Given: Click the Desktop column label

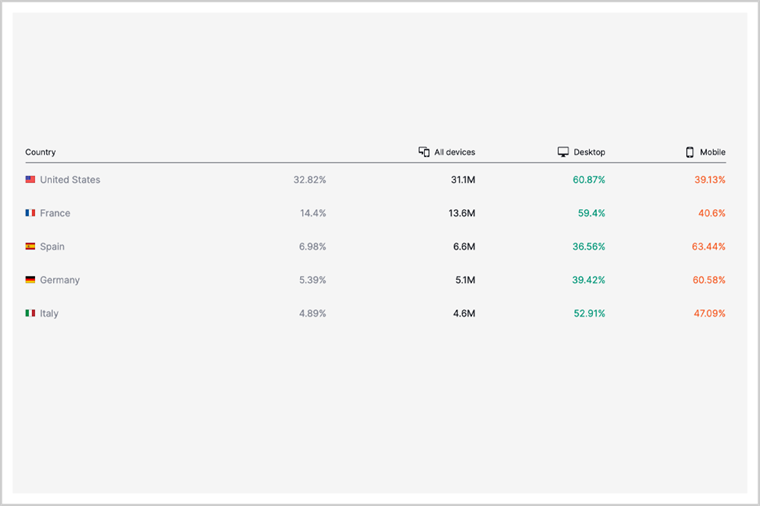Looking at the screenshot, I should 590,152.
